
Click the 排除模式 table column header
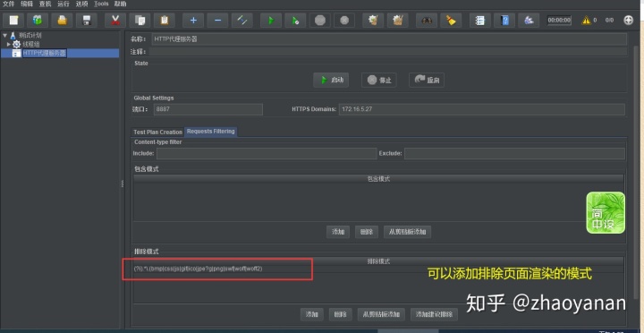[x=378, y=261]
